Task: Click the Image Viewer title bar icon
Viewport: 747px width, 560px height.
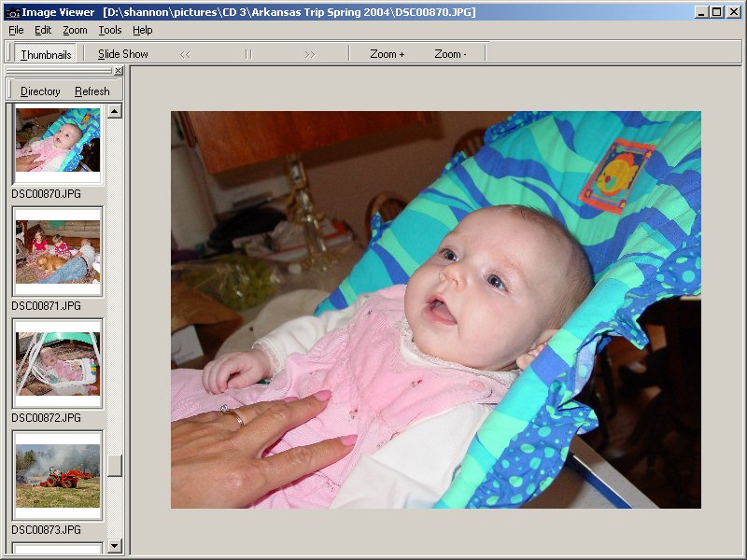Action: tap(15, 11)
